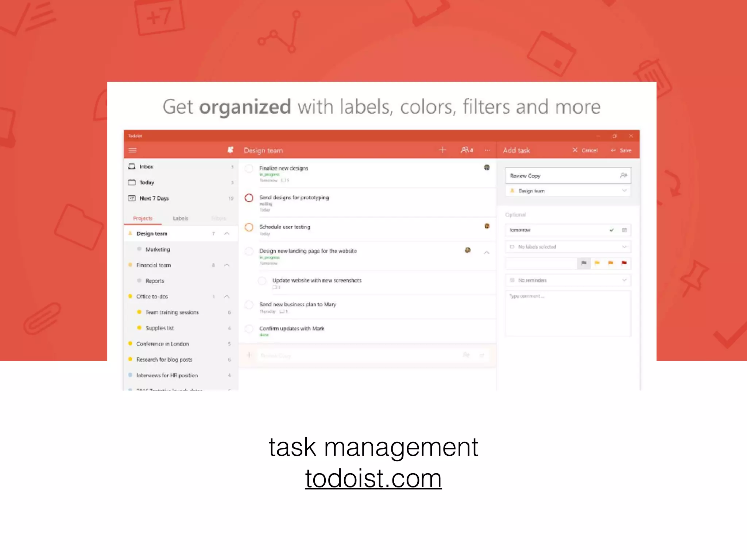
Task: Complete the Send designs for prototyping task
Action: point(249,198)
